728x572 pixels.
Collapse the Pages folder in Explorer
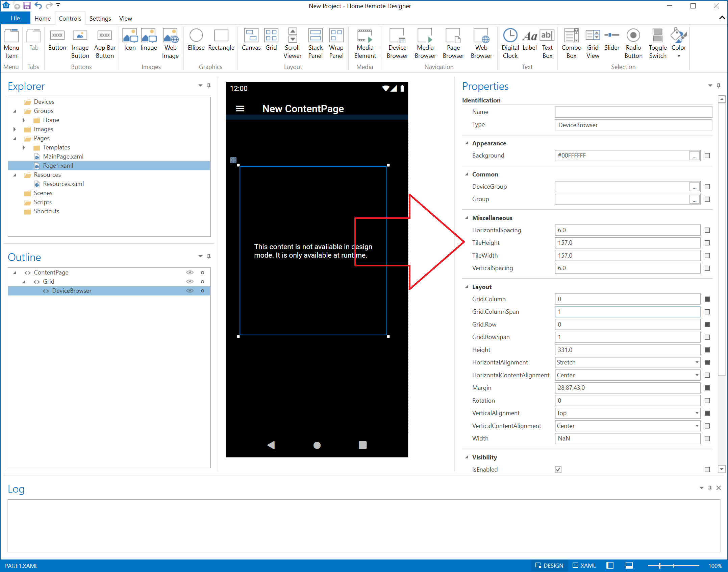tap(15, 138)
